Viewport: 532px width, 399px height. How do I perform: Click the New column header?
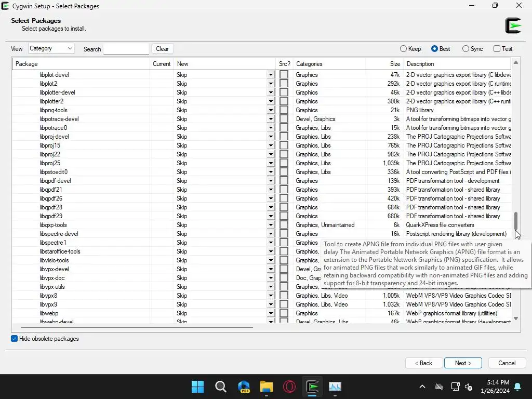[224, 64]
